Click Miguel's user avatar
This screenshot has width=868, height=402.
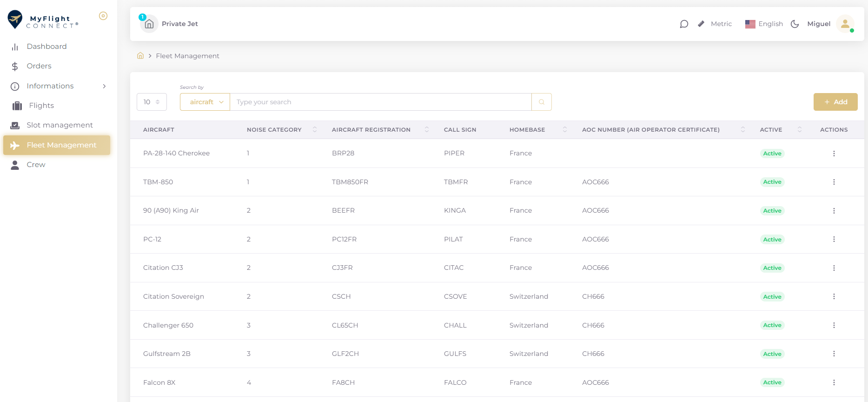point(844,24)
